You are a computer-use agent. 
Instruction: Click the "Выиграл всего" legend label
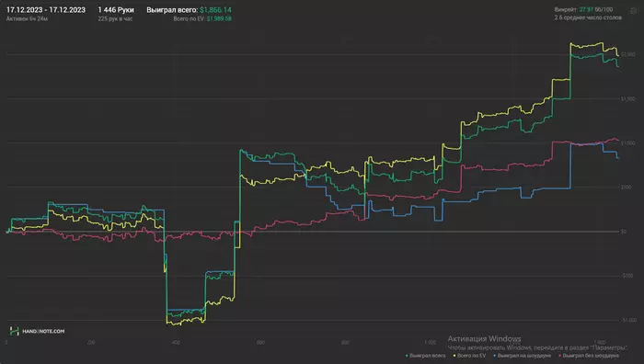[427, 356]
